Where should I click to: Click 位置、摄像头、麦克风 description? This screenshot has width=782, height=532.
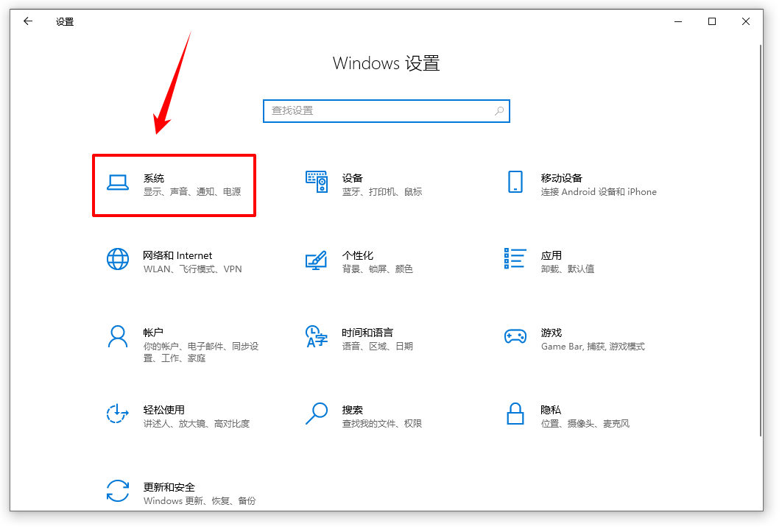pyautogui.click(x=585, y=424)
